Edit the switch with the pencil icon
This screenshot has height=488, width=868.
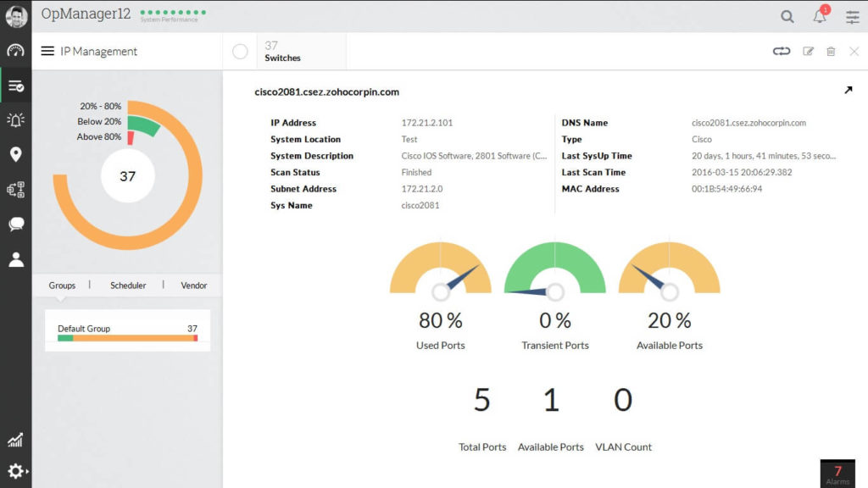(809, 51)
